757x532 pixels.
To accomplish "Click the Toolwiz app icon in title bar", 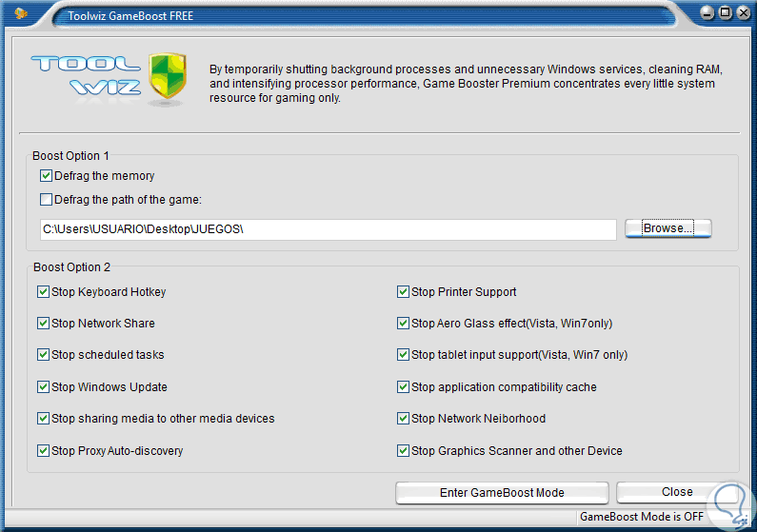I will click(x=21, y=13).
